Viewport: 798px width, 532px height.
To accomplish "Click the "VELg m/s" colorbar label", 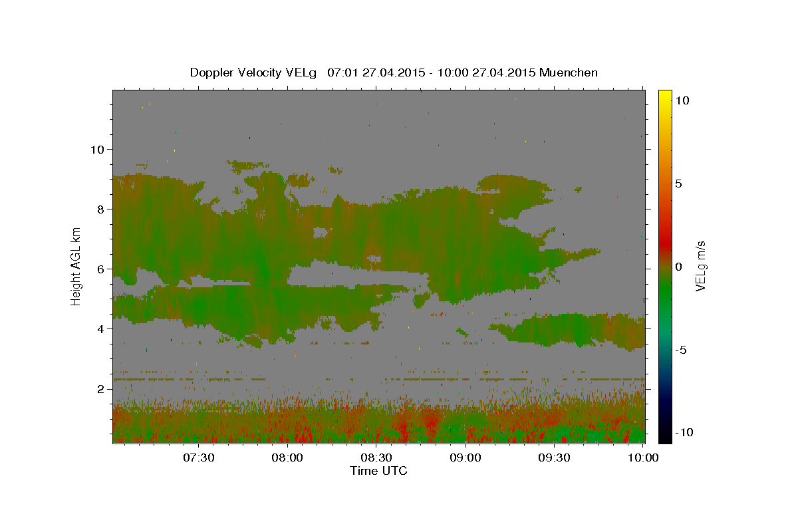I will [700, 267].
